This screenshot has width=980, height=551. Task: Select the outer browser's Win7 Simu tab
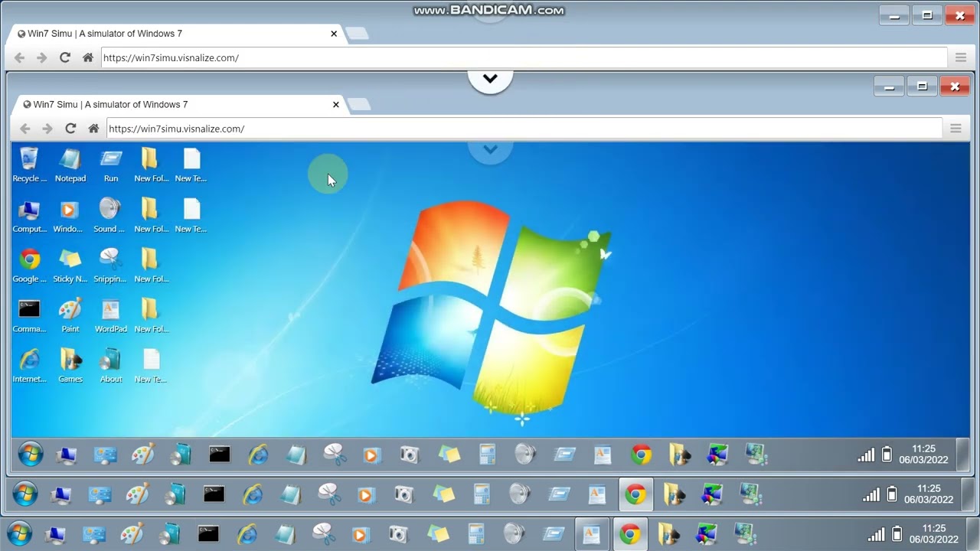coord(175,34)
